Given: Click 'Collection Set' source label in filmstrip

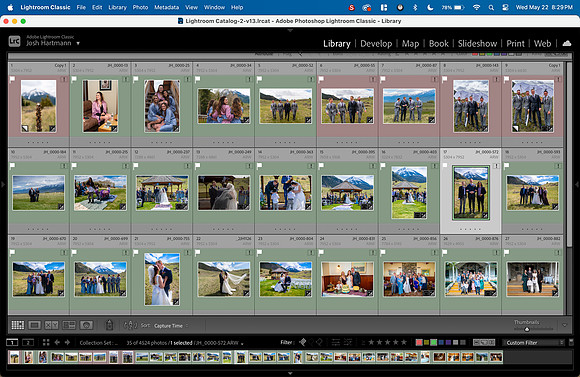Looking at the screenshot, I should coord(99,343).
